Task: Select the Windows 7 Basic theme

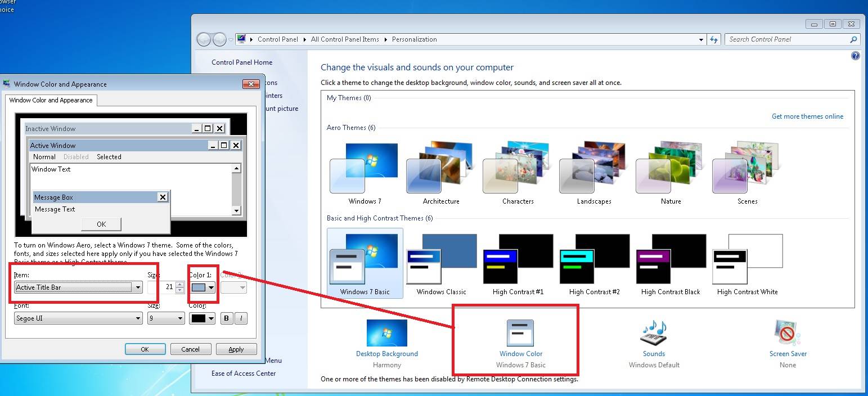Action: [365, 263]
